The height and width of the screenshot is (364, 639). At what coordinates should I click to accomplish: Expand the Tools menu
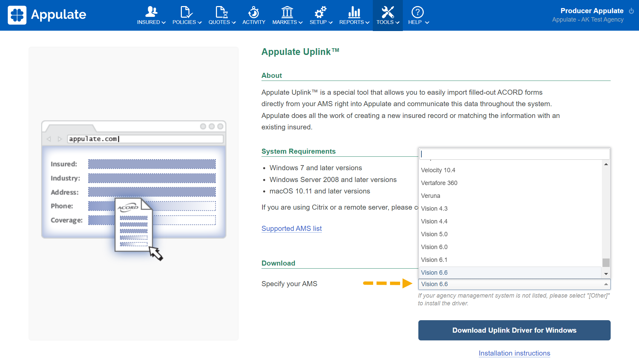[388, 16]
